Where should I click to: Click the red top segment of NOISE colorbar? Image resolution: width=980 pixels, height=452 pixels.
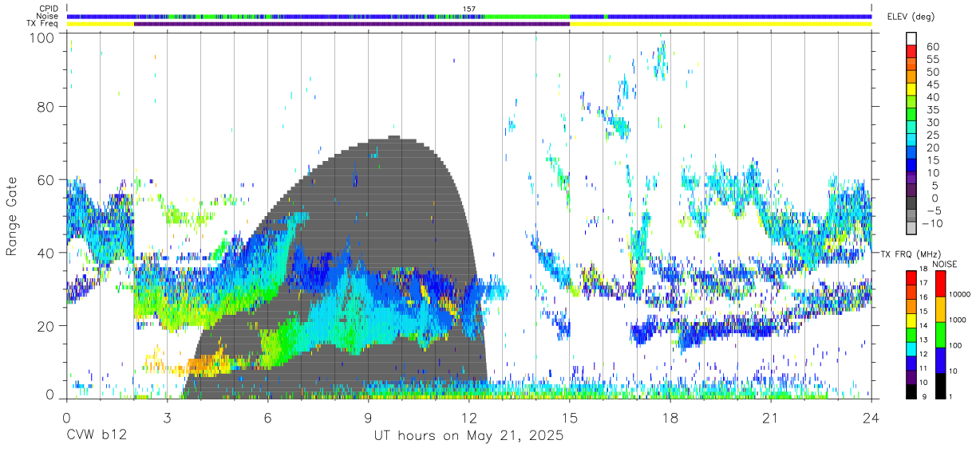coord(942,285)
